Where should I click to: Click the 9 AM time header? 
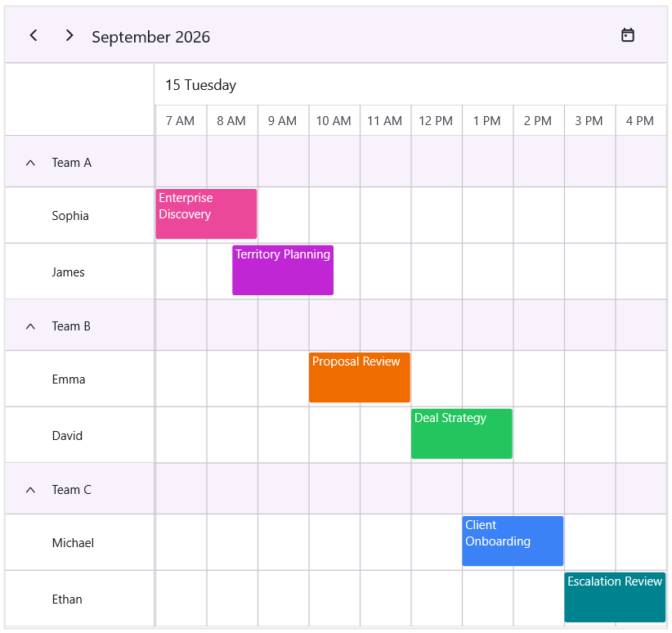click(282, 121)
